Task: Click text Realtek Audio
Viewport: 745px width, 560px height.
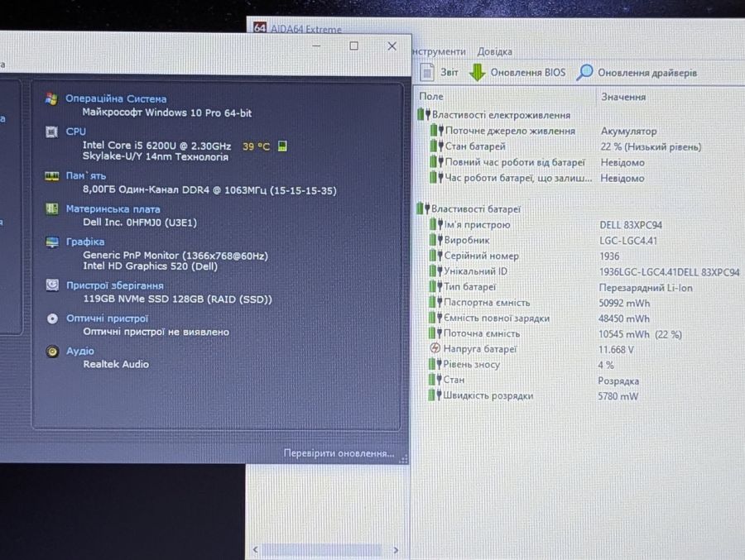Action: [116, 364]
